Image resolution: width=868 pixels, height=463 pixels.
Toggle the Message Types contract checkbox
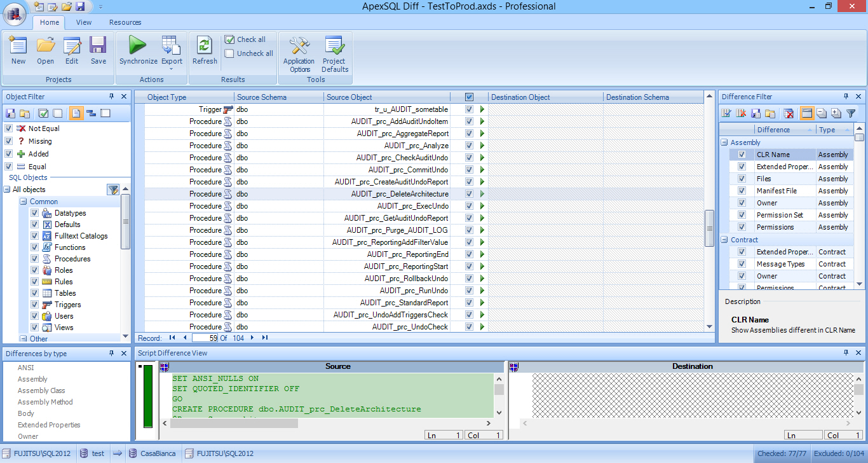[x=742, y=264]
